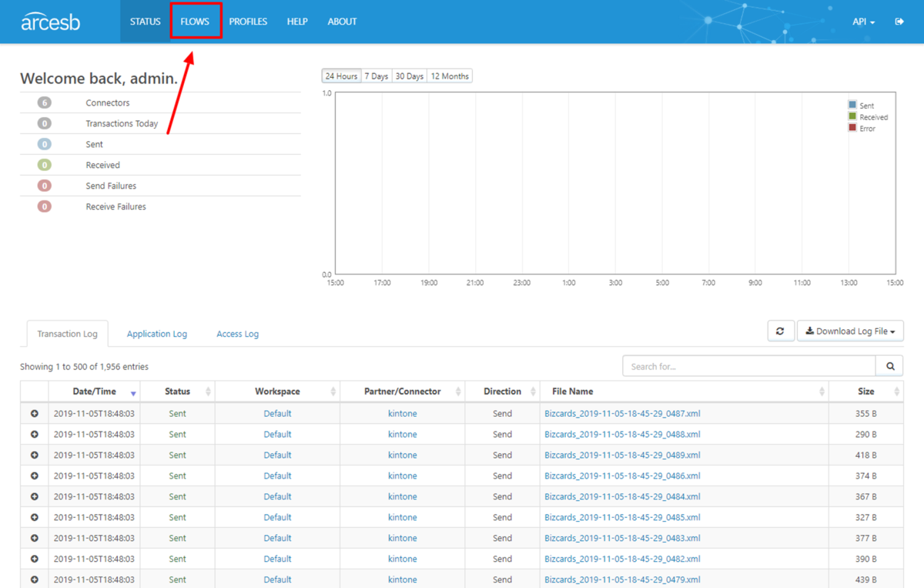Expand the Bizcards 0484 row plus icon
This screenshot has height=588, width=924.
coord(35,497)
